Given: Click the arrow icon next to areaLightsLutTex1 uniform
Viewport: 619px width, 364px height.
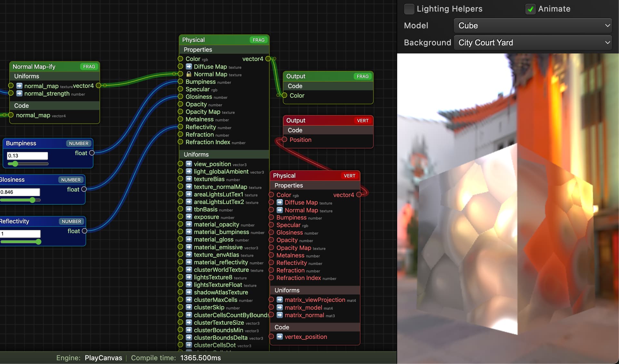Looking at the screenshot, I should point(189,194).
